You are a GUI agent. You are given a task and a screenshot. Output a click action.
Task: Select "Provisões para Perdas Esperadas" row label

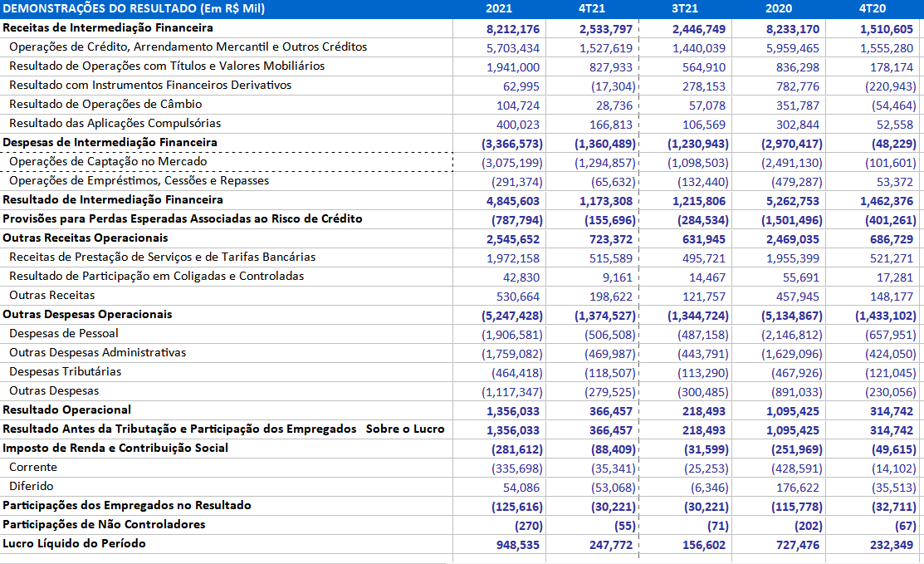[182, 218]
